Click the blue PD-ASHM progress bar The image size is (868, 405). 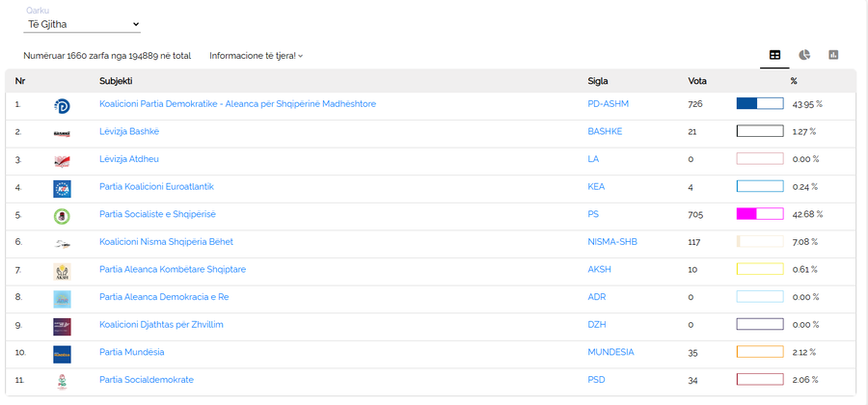[x=760, y=103]
